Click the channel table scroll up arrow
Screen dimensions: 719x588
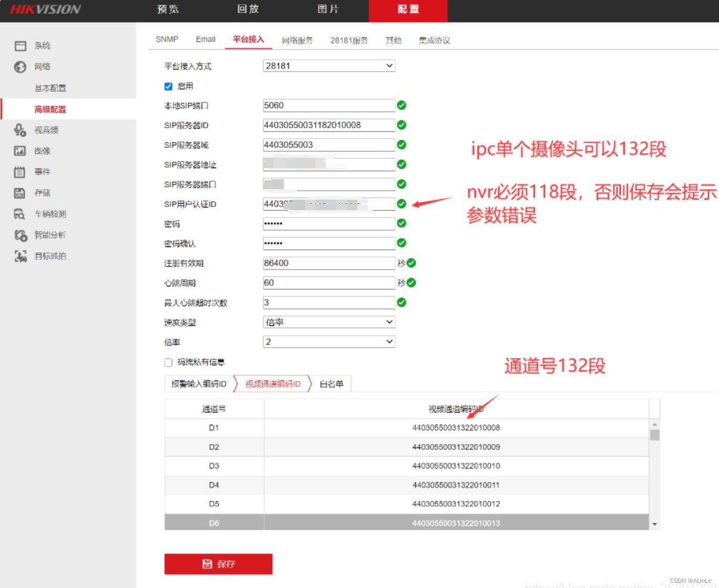(x=654, y=424)
